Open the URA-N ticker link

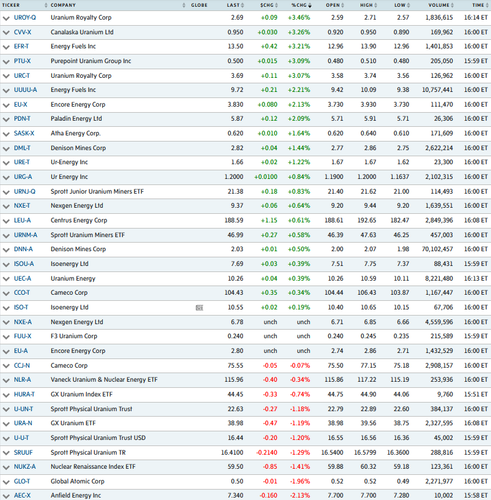[23, 423]
